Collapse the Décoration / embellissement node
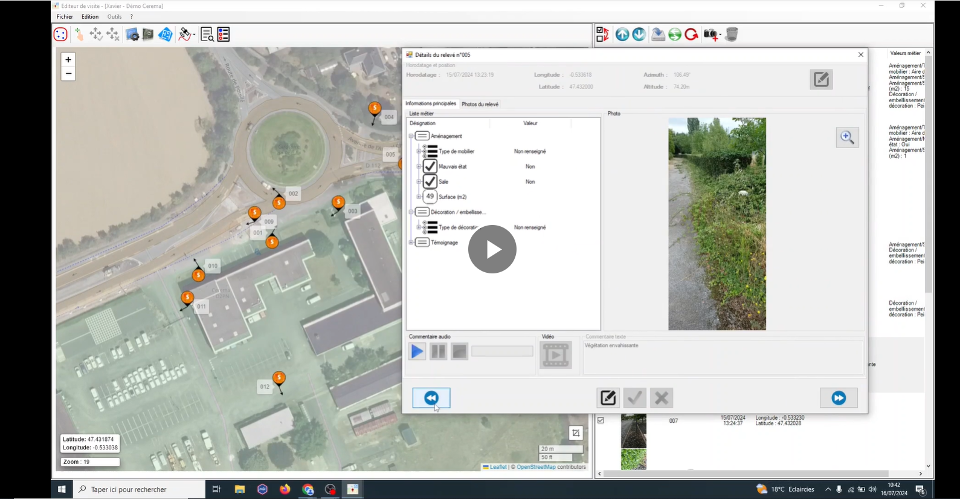The image size is (960, 499). pyautogui.click(x=410, y=212)
